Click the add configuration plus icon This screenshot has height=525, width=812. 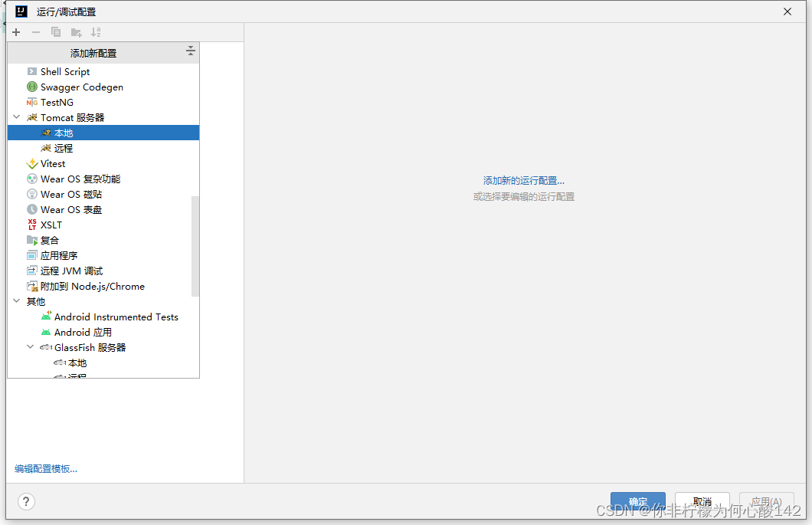pos(16,32)
